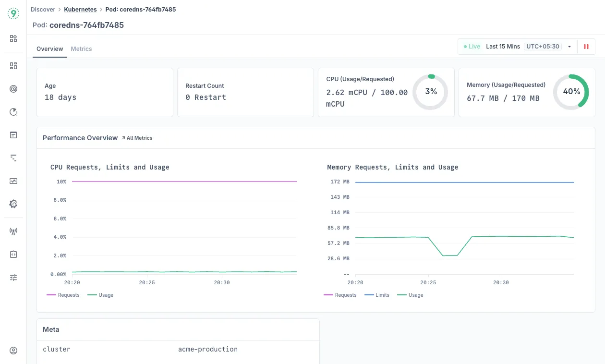605x364 pixels.
Task: Select the Overview tab
Action: [x=50, y=49]
